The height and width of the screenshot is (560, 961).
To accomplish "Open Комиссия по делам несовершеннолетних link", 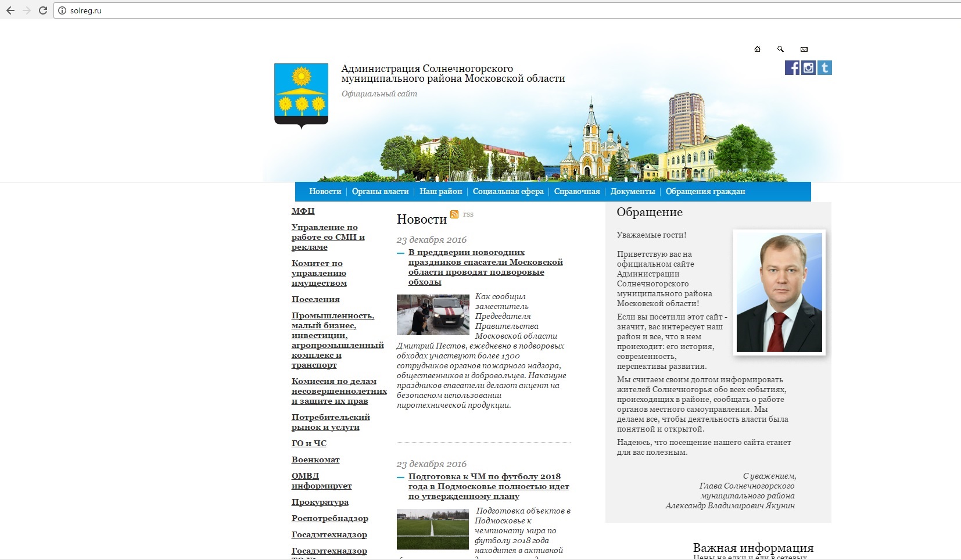I will pyautogui.click(x=339, y=391).
